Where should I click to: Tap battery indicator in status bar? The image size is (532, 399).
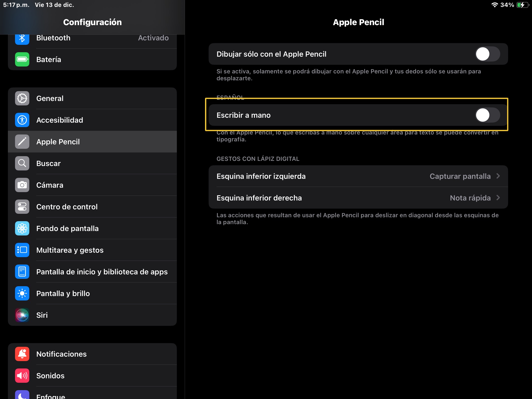[522, 5]
